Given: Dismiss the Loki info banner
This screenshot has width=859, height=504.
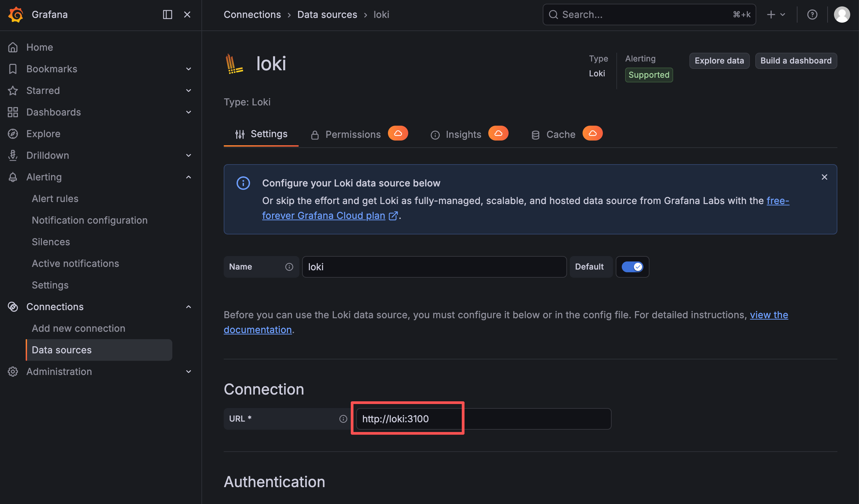Looking at the screenshot, I should [824, 177].
